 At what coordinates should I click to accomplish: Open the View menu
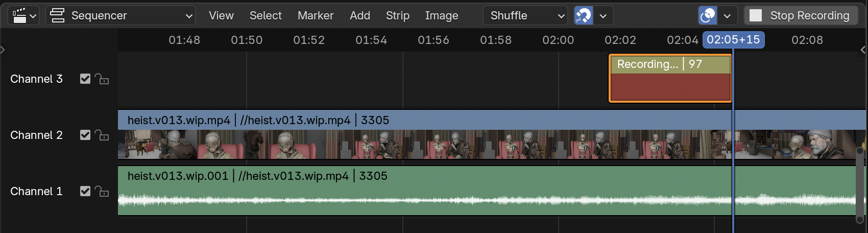(x=221, y=16)
